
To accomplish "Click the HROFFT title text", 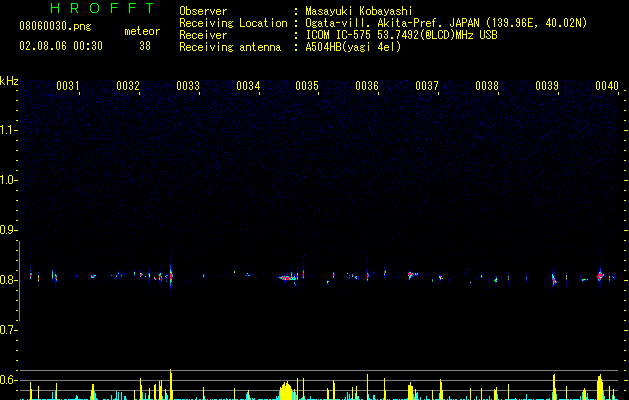I will [x=102, y=8].
